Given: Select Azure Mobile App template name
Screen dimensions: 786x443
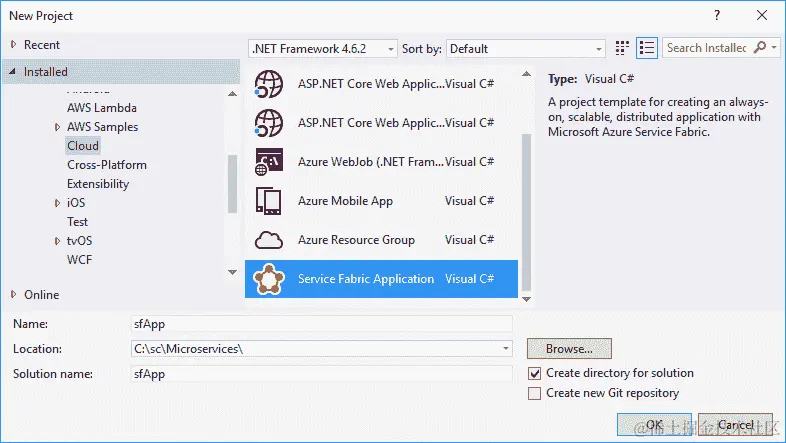Looking at the screenshot, I should 345,201.
